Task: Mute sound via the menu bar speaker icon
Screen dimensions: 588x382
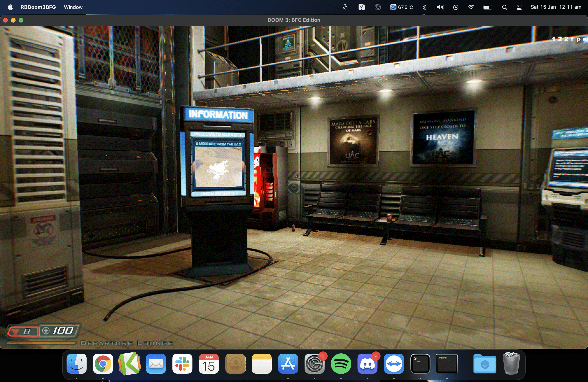Action: tap(440, 7)
